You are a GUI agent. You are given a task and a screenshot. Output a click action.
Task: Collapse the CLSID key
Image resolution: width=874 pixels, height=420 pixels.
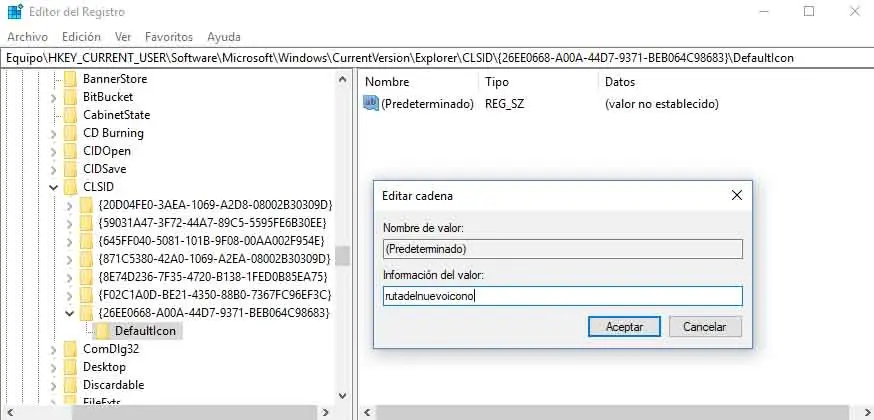tap(54, 188)
